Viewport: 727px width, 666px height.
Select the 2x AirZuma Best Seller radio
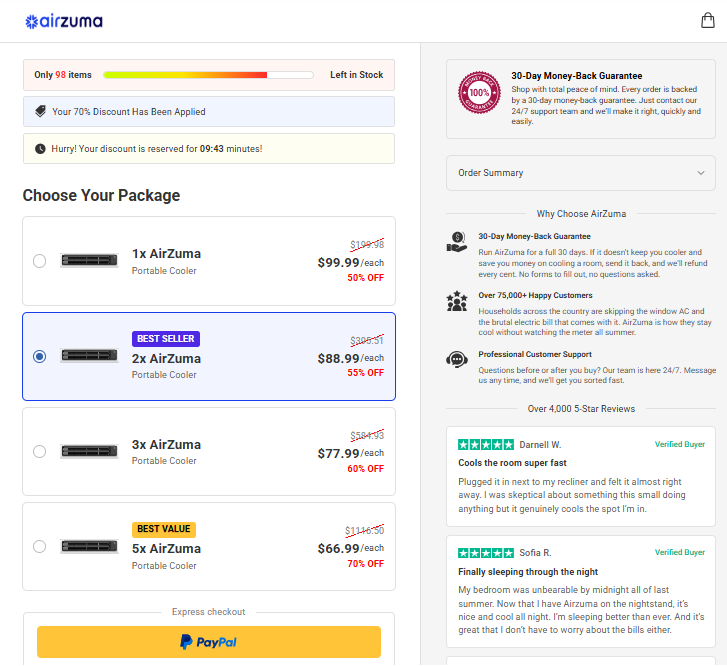click(39, 357)
